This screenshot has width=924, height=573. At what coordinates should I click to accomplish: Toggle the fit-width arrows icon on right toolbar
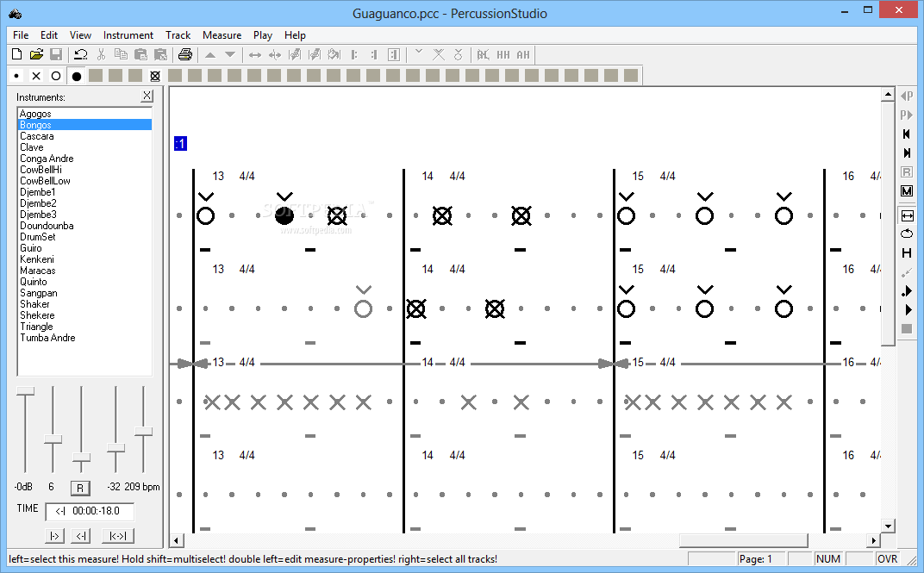pos(907,215)
